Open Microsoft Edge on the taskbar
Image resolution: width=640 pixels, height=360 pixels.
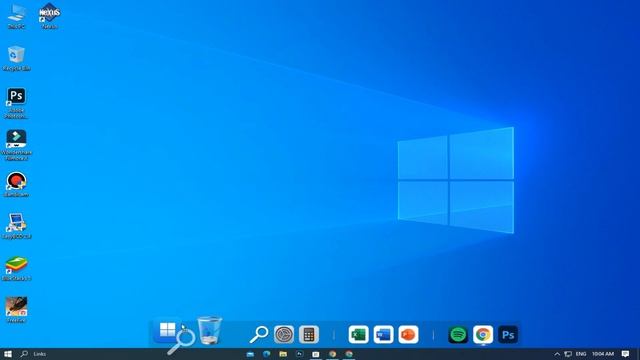coord(267,354)
